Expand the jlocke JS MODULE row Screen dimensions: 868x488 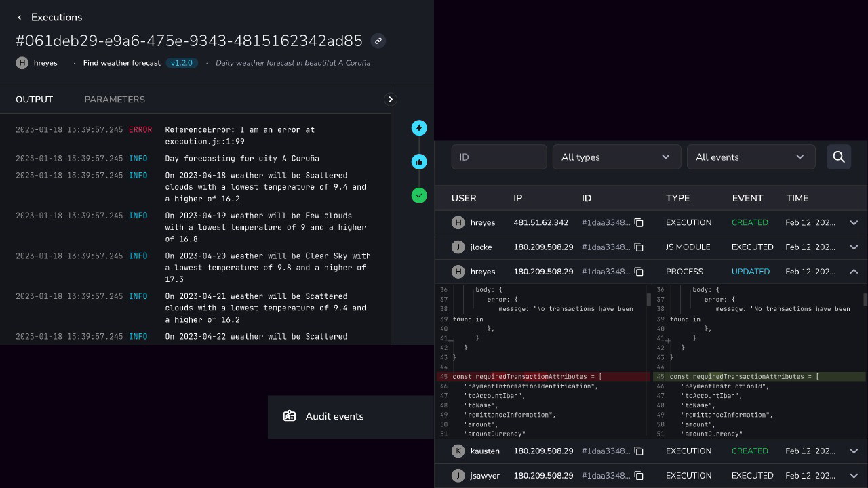[x=854, y=247]
